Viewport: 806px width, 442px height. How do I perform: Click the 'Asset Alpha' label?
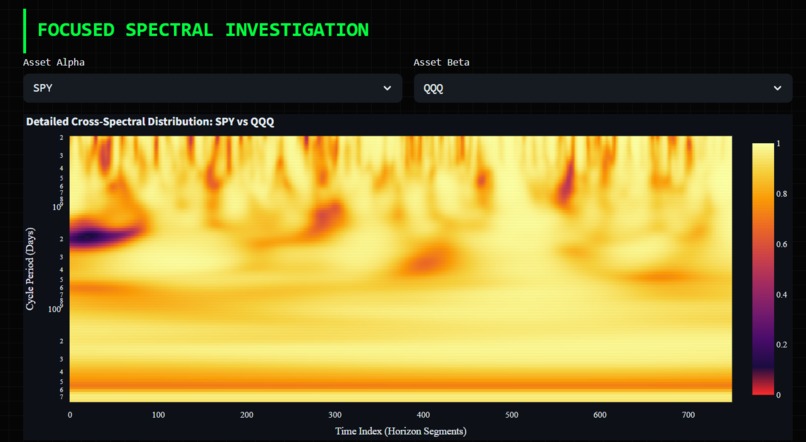53,62
